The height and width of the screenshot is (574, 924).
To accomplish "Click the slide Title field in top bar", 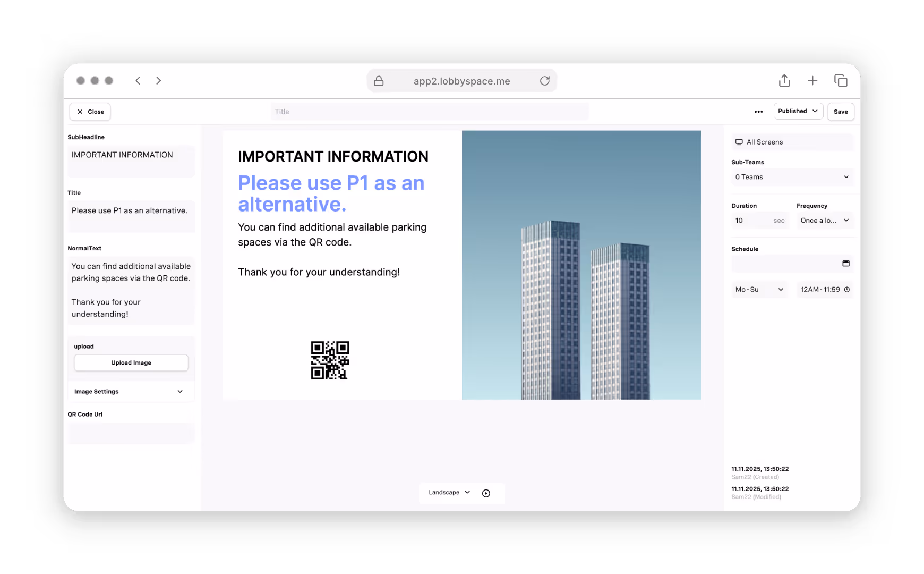I will click(430, 112).
